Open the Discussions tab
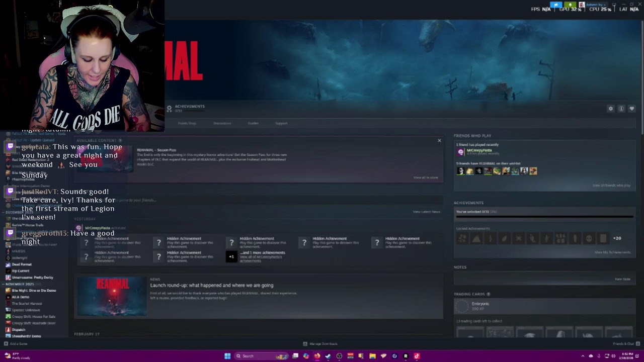 click(x=222, y=123)
